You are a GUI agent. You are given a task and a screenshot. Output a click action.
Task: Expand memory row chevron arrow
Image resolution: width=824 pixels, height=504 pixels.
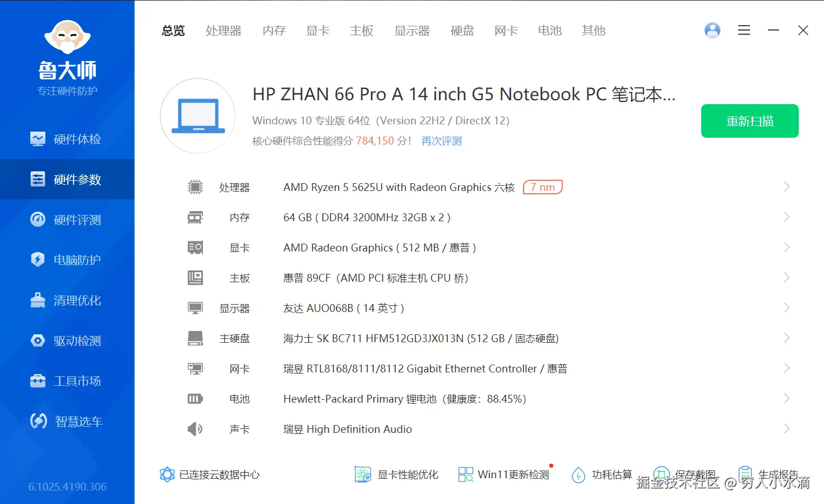click(787, 217)
